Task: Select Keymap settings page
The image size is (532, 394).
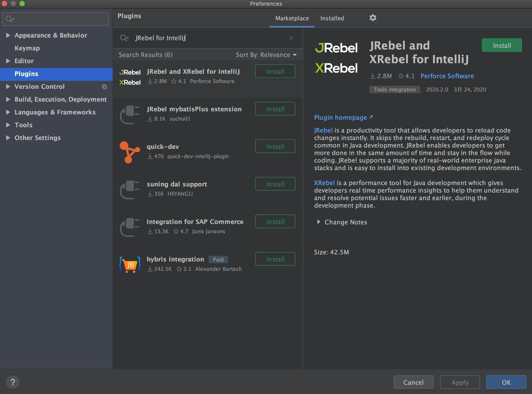Action: [27, 48]
